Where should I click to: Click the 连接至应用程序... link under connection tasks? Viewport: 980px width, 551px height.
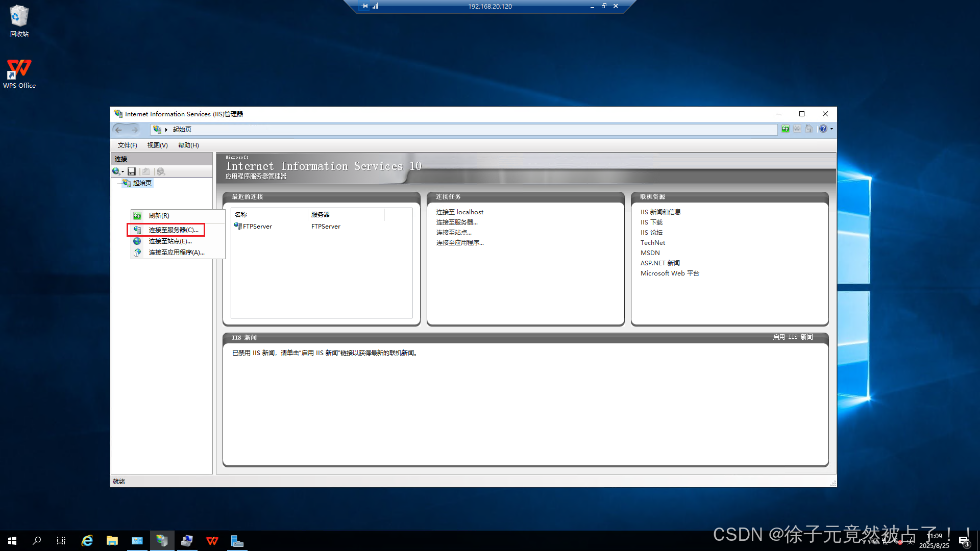460,243
